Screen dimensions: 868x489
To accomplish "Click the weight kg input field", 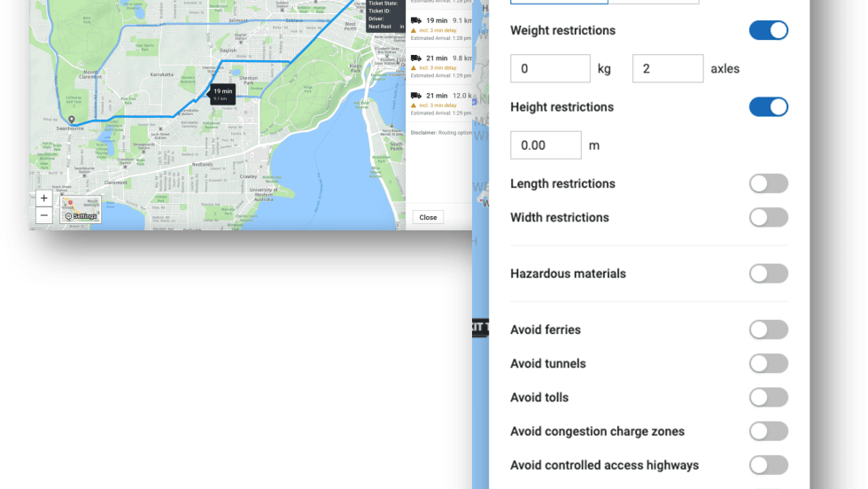I will coord(550,68).
